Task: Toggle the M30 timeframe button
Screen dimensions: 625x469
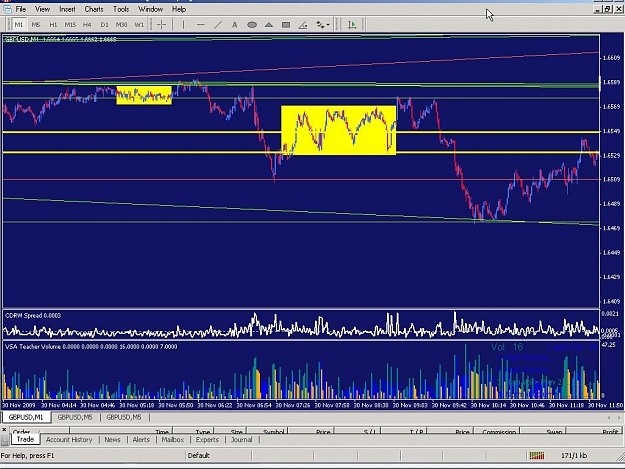Action: point(121,25)
